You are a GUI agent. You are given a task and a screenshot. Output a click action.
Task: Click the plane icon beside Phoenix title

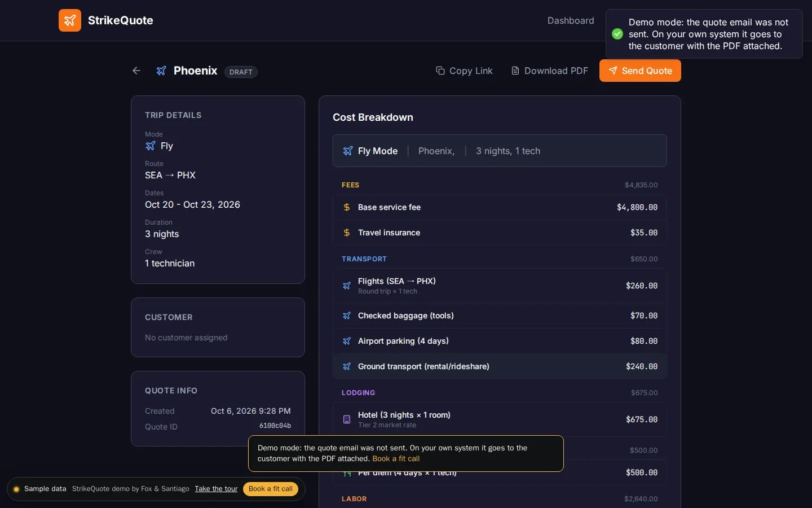[x=161, y=71]
